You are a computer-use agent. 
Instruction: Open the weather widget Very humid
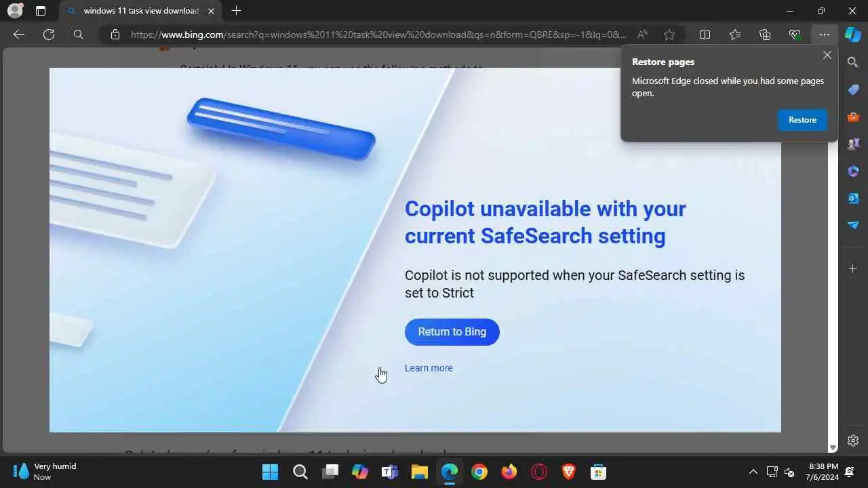tap(45, 472)
